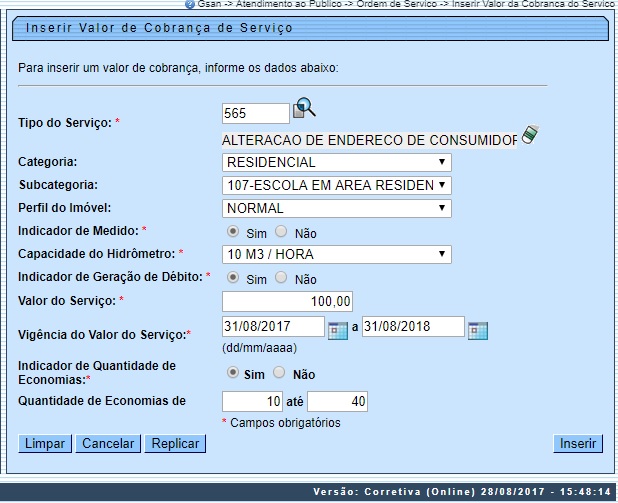Select Não for Indicador de Medido

[x=281, y=232]
